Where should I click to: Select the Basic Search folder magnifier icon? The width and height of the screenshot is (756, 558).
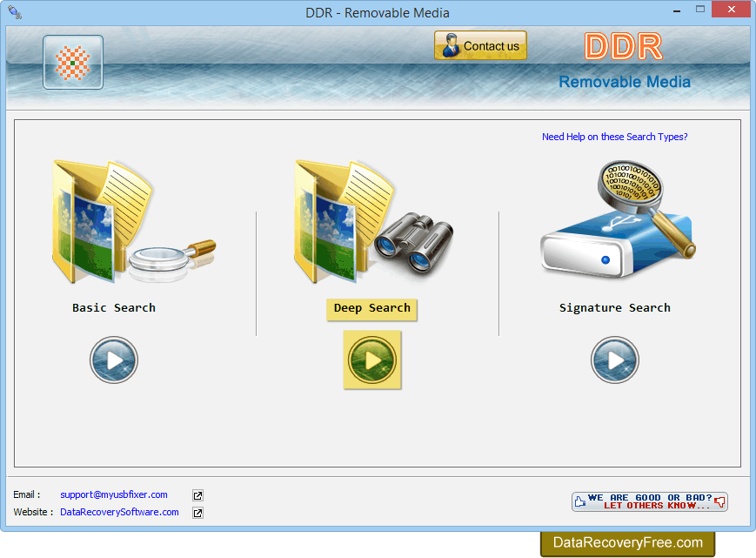pos(134,221)
